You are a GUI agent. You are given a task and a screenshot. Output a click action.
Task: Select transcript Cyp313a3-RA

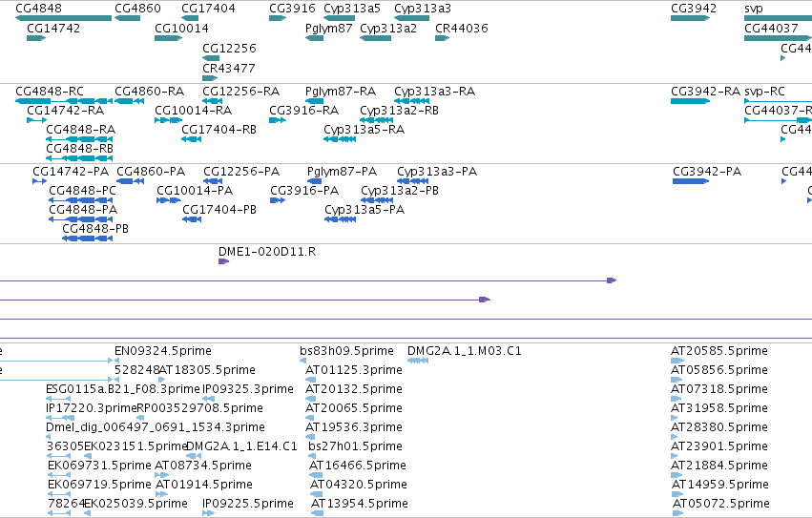[411, 101]
